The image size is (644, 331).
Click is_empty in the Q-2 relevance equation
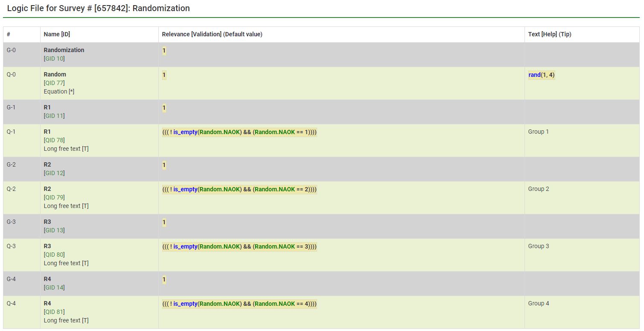[185, 189]
